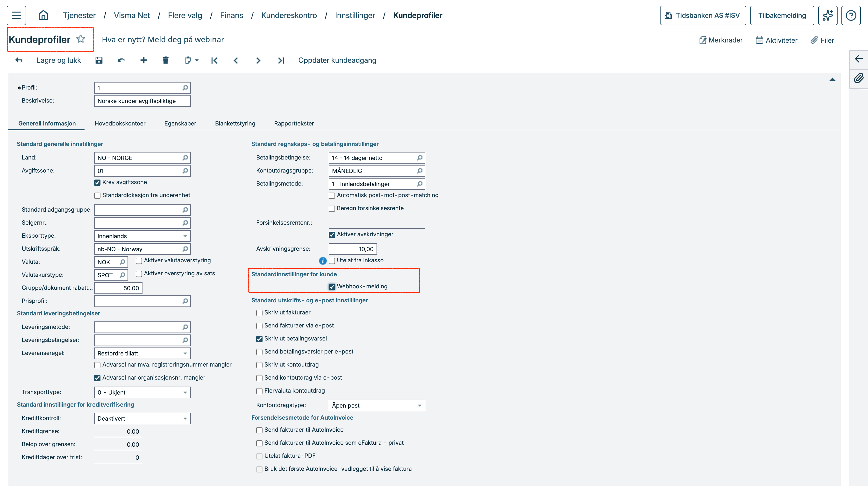
Task: Expand the Transporttype dropdown
Action: [x=142, y=392]
